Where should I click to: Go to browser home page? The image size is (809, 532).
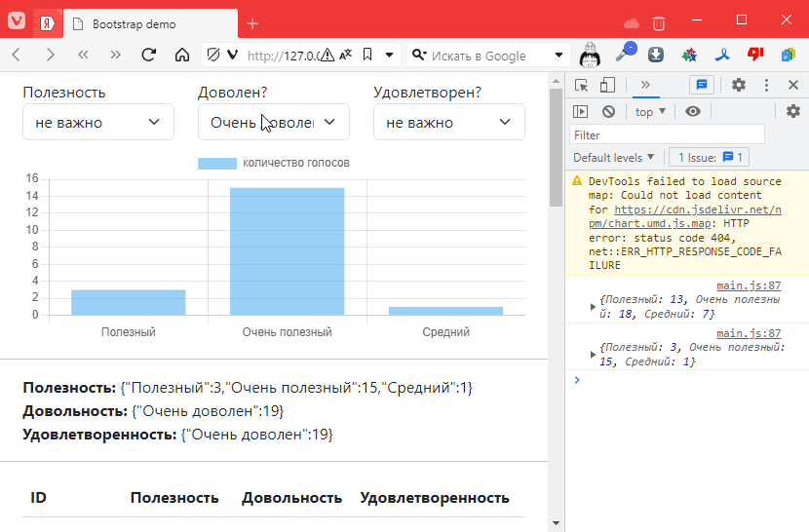[x=181, y=56]
